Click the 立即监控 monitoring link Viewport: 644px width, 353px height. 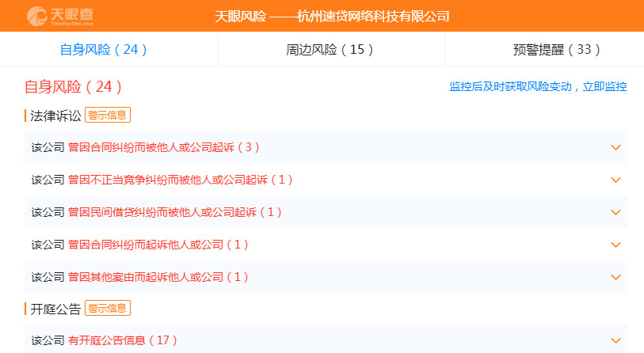(604, 86)
